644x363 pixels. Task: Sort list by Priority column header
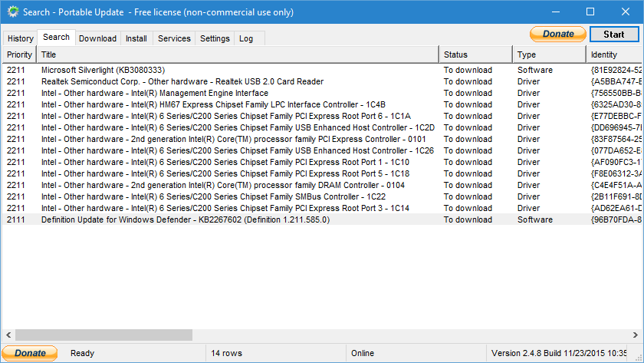coord(19,54)
